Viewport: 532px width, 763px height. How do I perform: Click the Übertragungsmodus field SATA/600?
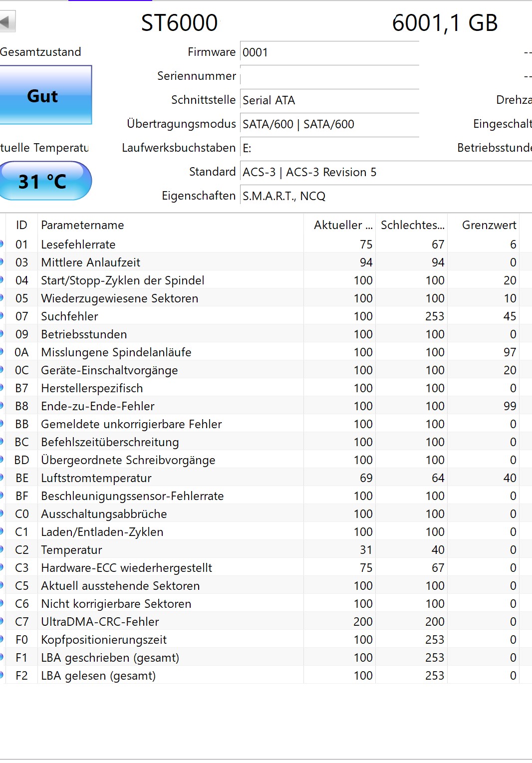coord(329,124)
